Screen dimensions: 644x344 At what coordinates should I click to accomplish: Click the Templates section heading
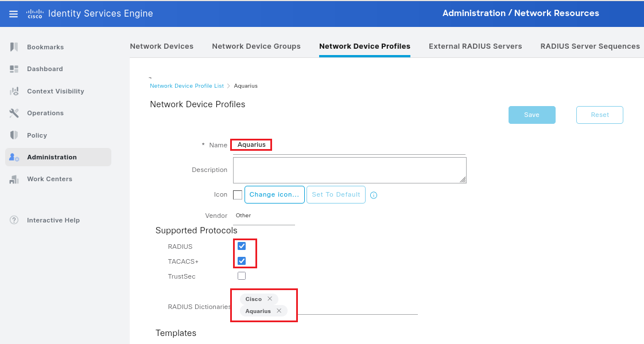(176, 333)
